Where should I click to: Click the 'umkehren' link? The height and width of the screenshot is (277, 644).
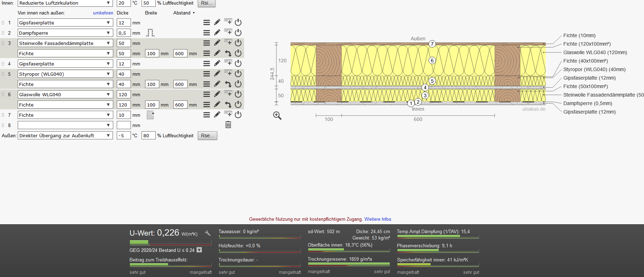[x=103, y=13]
